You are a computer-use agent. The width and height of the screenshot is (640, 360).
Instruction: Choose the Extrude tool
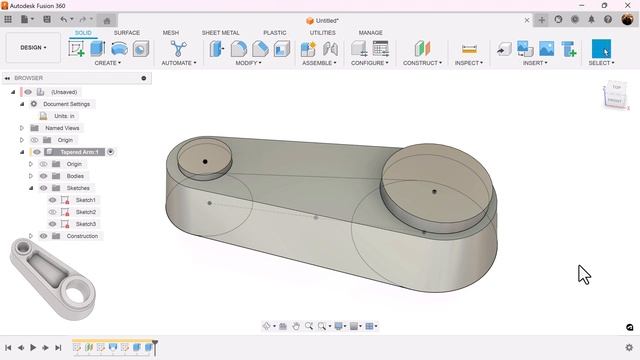click(x=98, y=49)
